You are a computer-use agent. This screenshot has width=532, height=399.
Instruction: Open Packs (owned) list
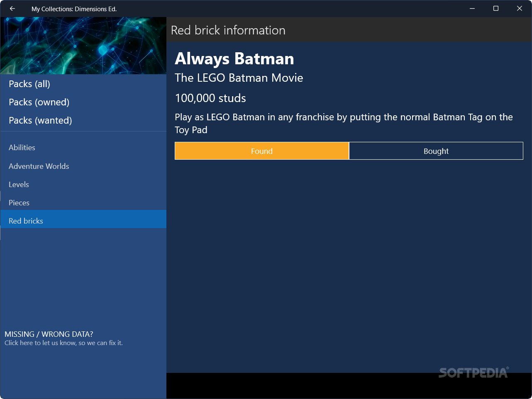tap(83, 102)
